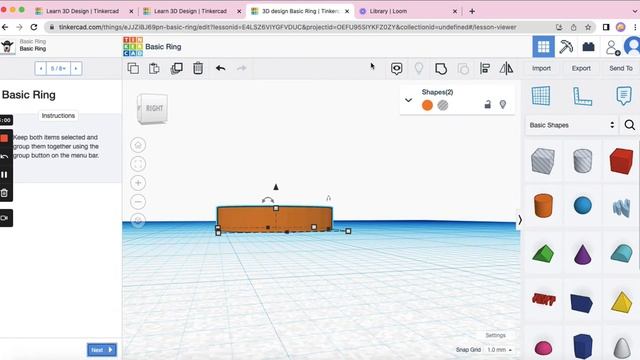
Task: Click the Home view button
Action: point(138,145)
